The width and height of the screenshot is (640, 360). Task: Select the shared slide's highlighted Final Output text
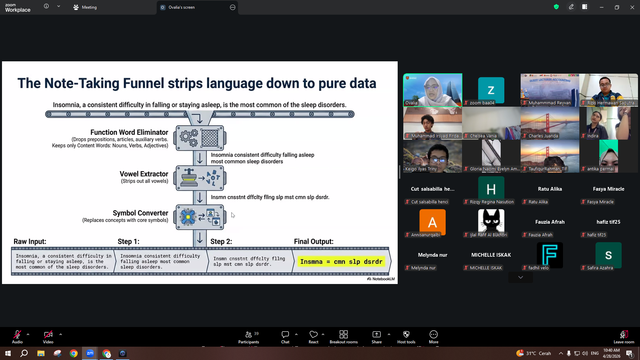pos(341,261)
